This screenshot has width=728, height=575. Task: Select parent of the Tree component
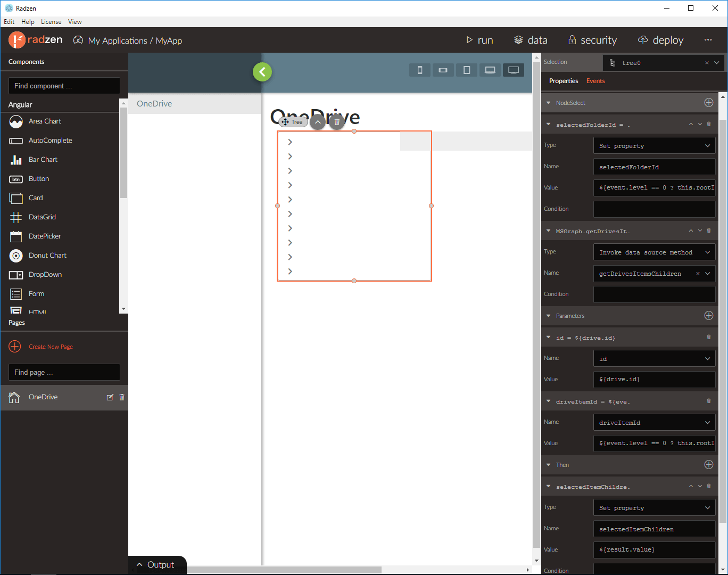[x=318, y=122]
